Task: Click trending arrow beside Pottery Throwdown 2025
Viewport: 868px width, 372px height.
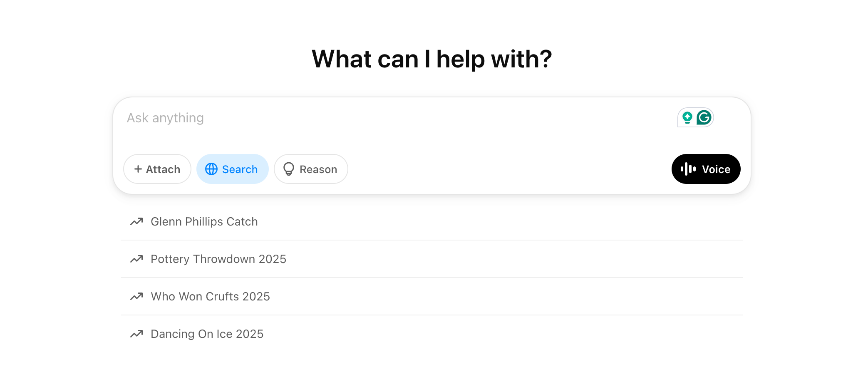Action: pos(136,259)
